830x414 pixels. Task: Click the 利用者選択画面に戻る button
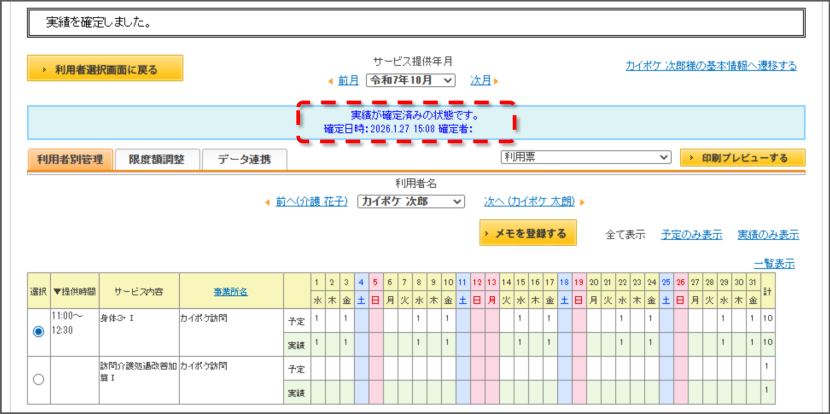[105, 68]
